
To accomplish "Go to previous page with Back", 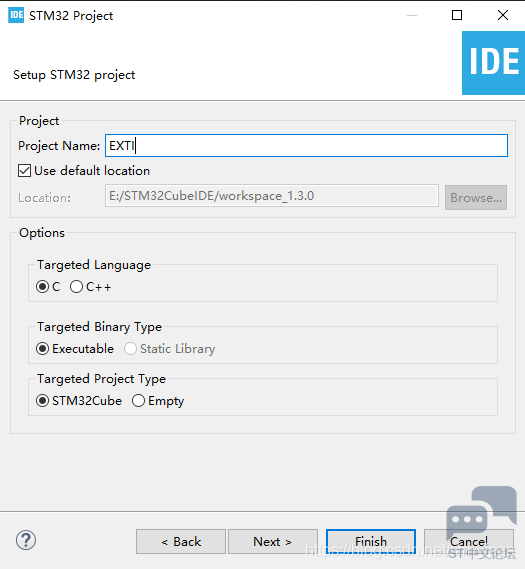I will point(181,541).
